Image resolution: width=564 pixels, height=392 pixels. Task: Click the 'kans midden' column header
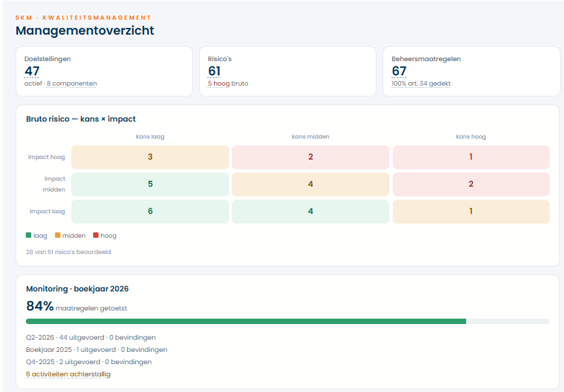[311, 137]
